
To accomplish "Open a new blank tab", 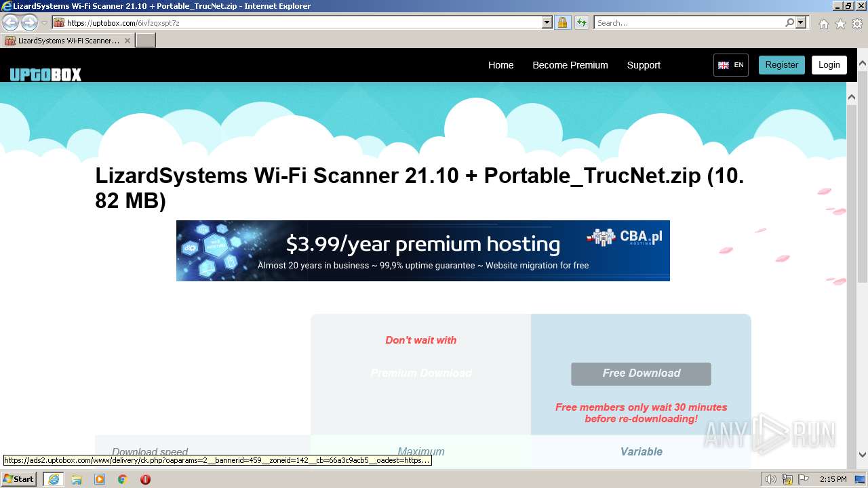I will (146, 41).
